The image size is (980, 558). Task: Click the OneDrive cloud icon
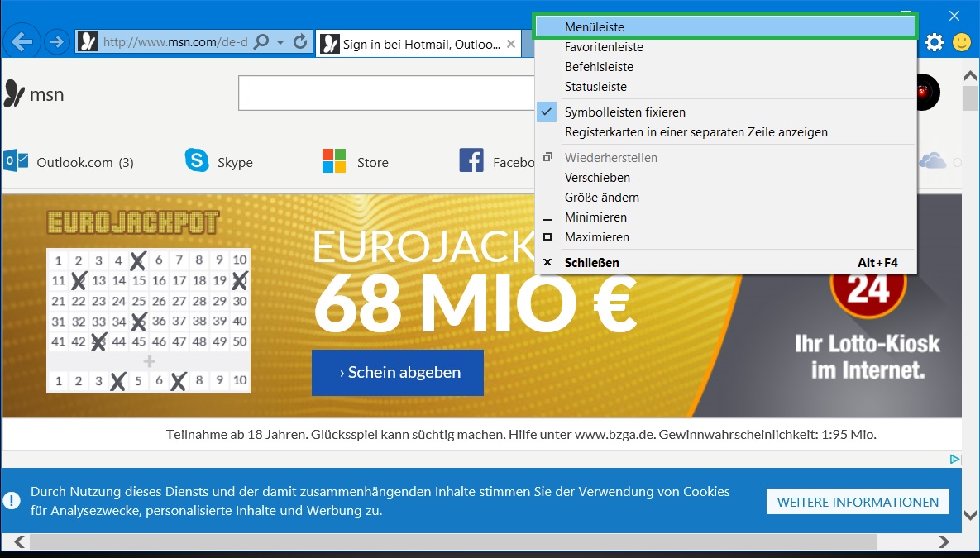[x=933, y=161]
